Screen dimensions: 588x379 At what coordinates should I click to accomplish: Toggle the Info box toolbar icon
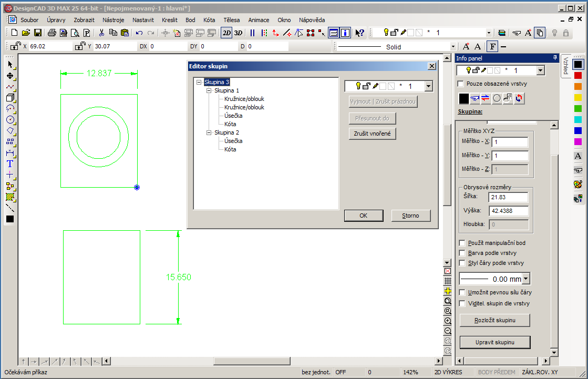pyautogui.click(x=345, y=33)
